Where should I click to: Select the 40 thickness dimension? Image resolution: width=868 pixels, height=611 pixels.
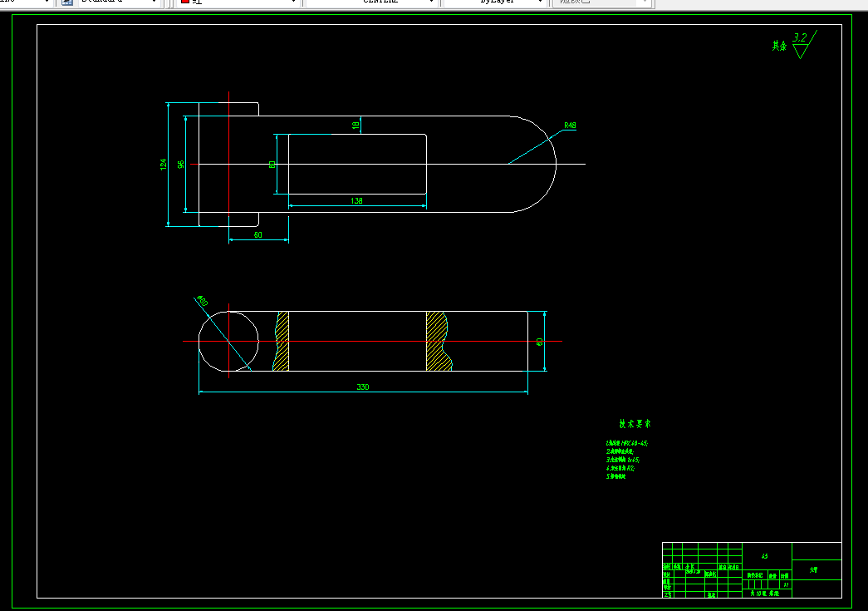(540, 342)
